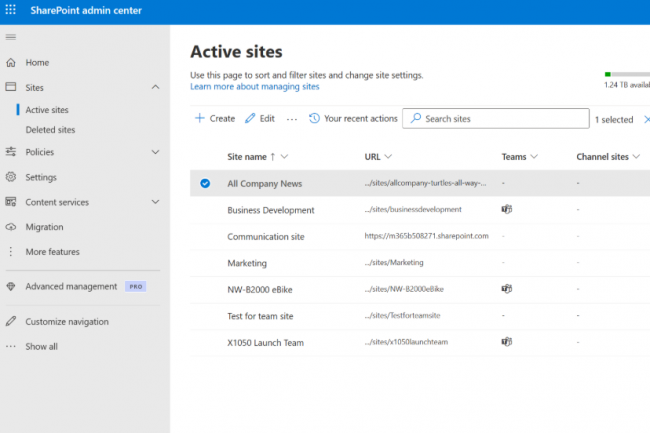Click the Customize navigation pencil icon
650x433 pixels.
11,322
